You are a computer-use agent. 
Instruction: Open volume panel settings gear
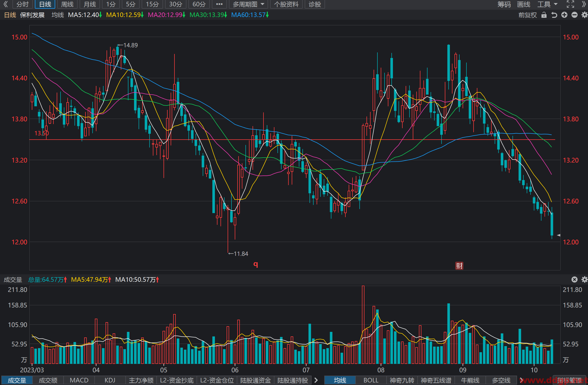click(x=584, y=279)
